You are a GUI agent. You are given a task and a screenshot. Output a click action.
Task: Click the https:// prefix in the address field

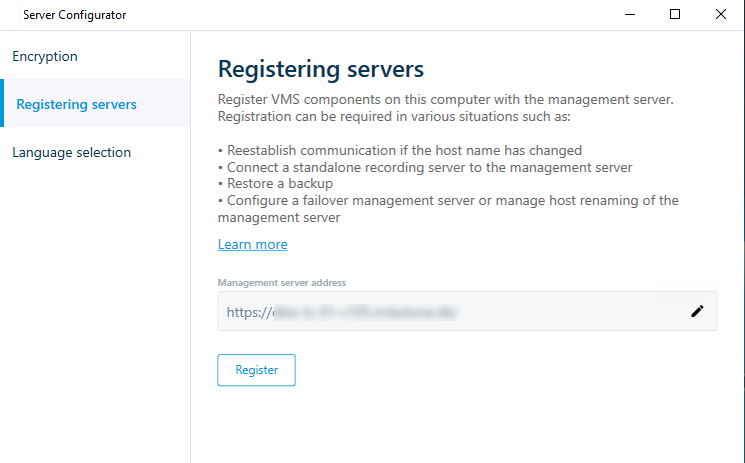[246, 312]
